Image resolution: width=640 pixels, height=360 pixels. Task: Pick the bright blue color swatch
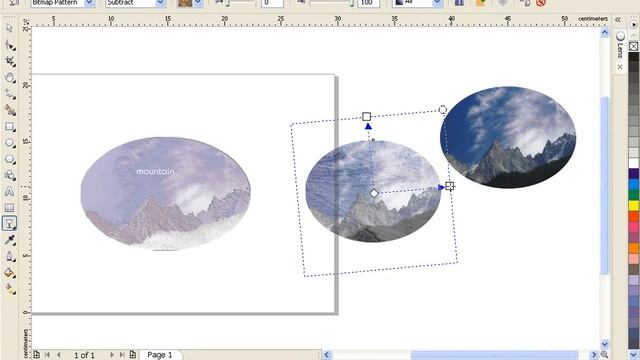coord(633,184)
